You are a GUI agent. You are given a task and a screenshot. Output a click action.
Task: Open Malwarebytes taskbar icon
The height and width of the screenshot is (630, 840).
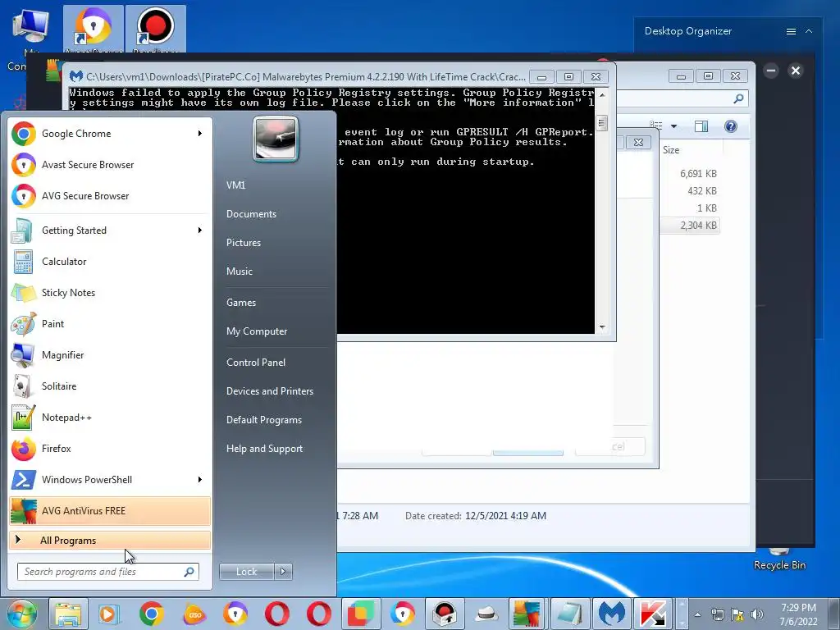click(x=611, y=614)
